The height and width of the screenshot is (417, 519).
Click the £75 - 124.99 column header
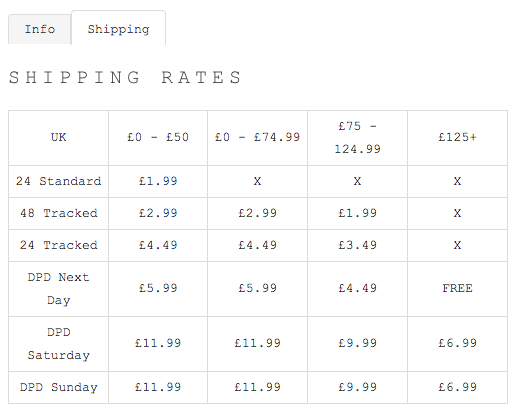[x=357, y=138]
